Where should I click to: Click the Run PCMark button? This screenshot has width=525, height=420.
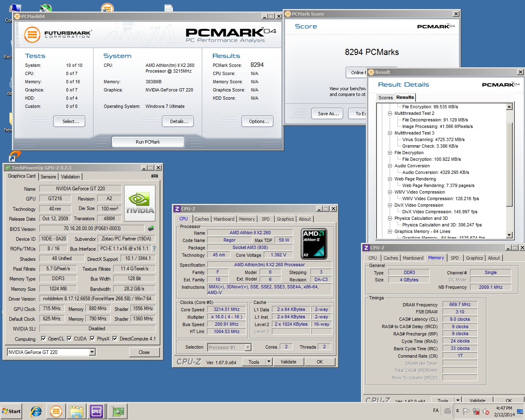pyautogui.click(x=148, y=142)
